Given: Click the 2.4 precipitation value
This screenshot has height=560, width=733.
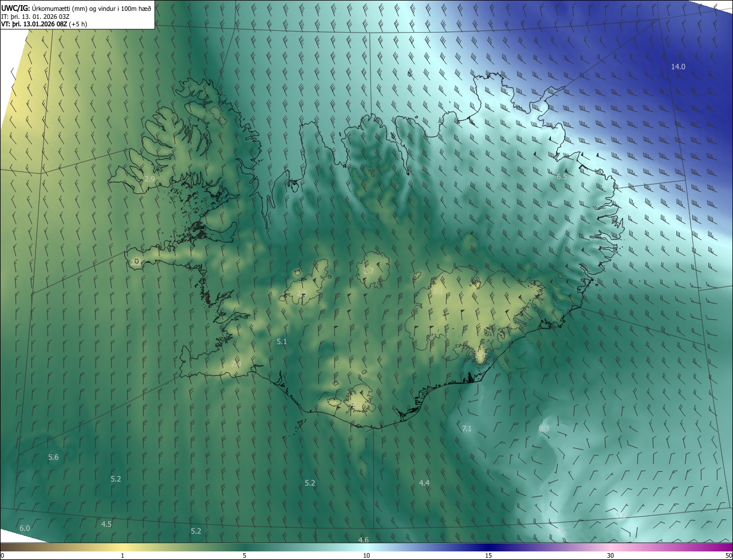Looking at the screenshot, I should [236, 364].
